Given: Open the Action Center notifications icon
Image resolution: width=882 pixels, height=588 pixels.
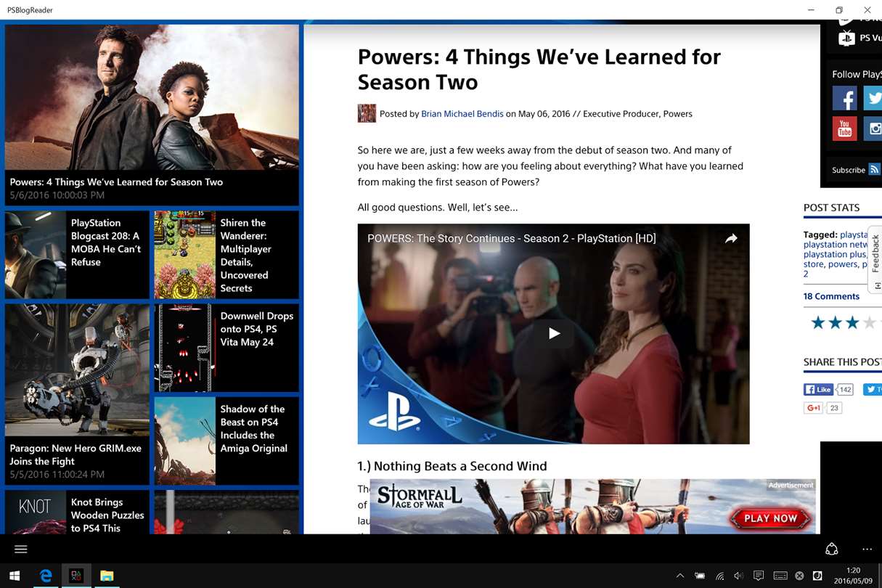Looking at the screenshot, I should [759, 576].
